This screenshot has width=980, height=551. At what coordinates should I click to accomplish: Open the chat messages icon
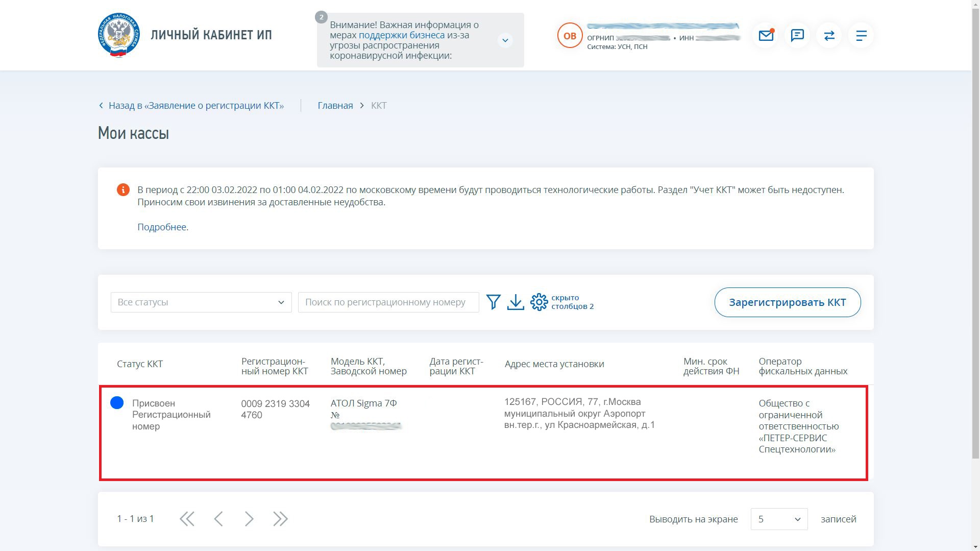coord(797,36)
